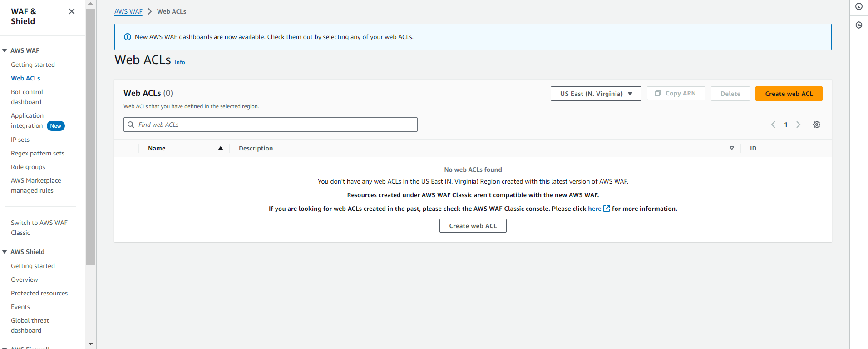Click the Copy ARN button
The image size is (868, 349).
pyautogui.click(x=676, y=93)
